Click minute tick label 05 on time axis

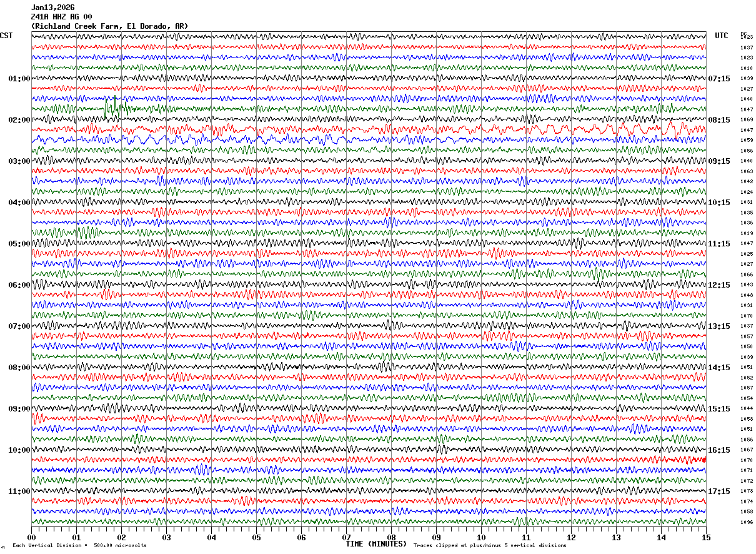(256, 537)
